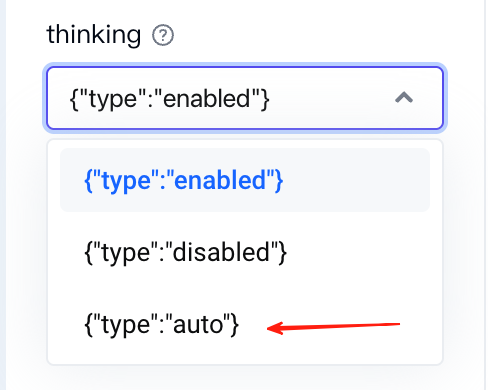This screenshot has width=488, height=390.
Task: Choose {"type":"disabled"} from the list
Action: (245, 252)
